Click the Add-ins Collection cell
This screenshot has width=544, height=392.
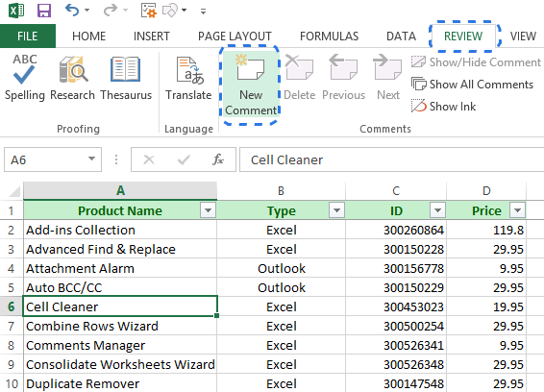(120, 230)
